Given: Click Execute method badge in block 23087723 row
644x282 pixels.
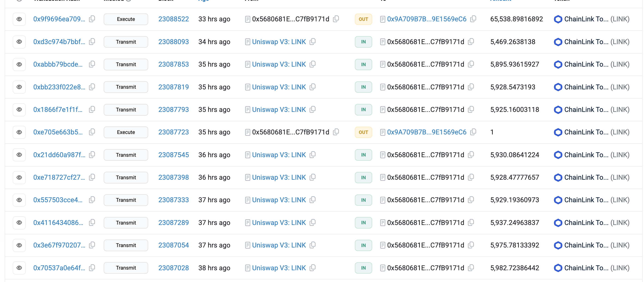Looking at the screenshot, I should pos(126,132).
